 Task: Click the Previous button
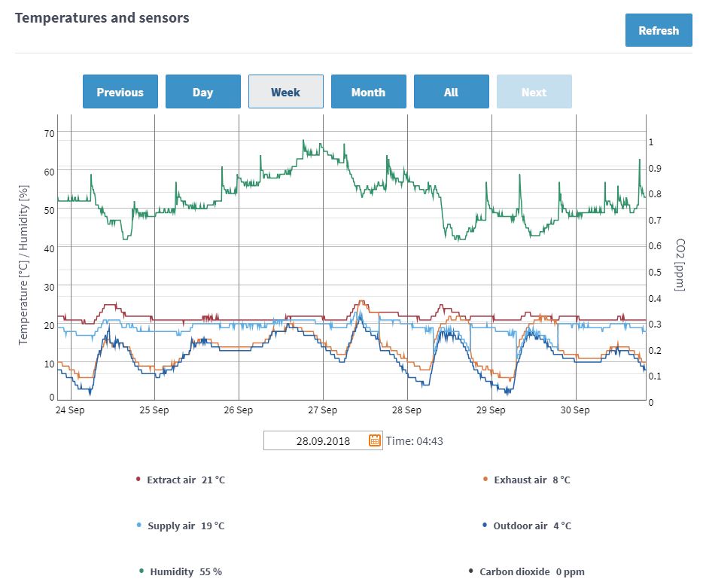pos(120,91)
